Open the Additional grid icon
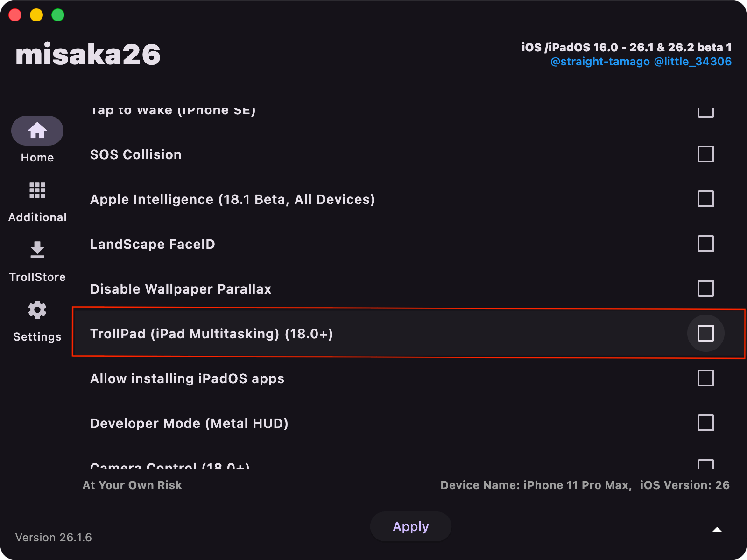This screenshot has height=560, width=747. 37,190
